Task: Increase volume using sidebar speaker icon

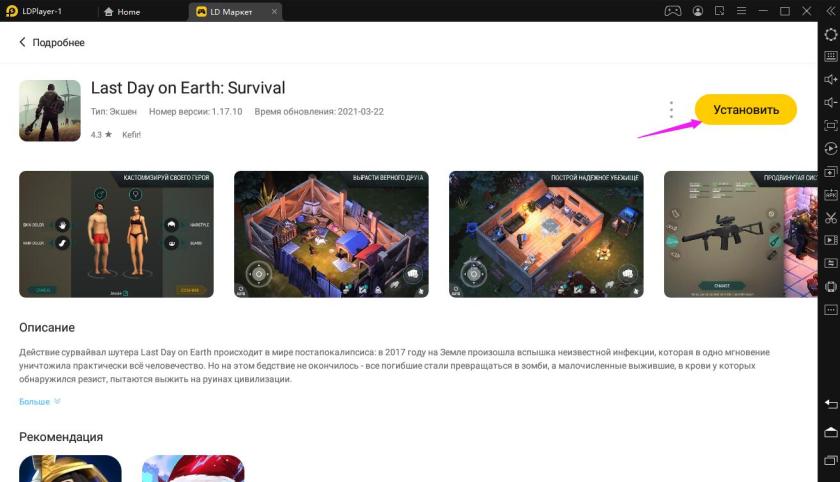Action: [x=830, y=80]
